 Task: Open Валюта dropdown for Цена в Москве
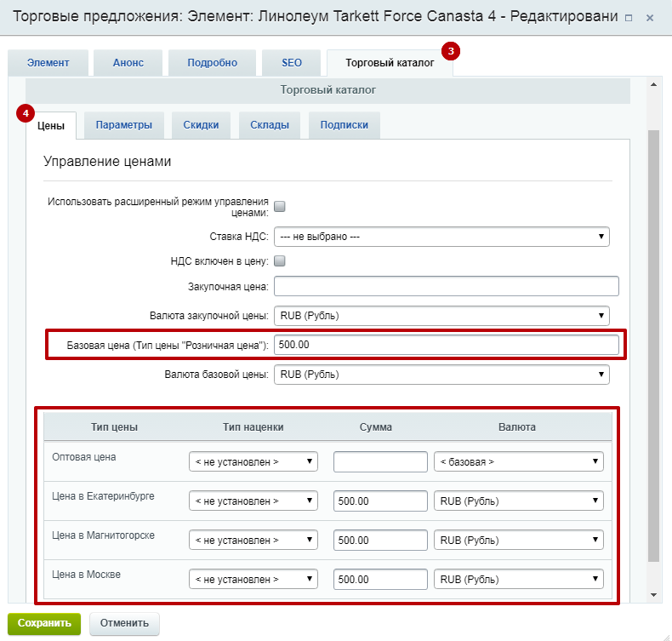[x=519, y=579]
